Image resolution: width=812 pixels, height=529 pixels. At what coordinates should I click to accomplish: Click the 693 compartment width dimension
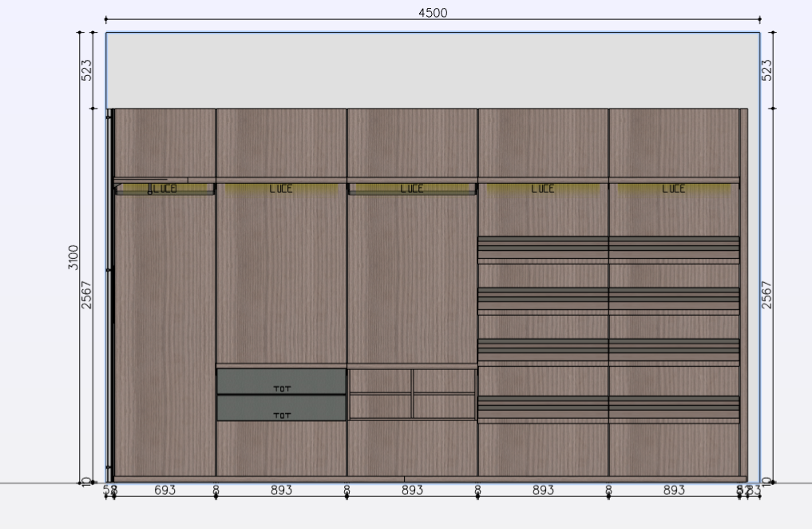pos(164,490)
